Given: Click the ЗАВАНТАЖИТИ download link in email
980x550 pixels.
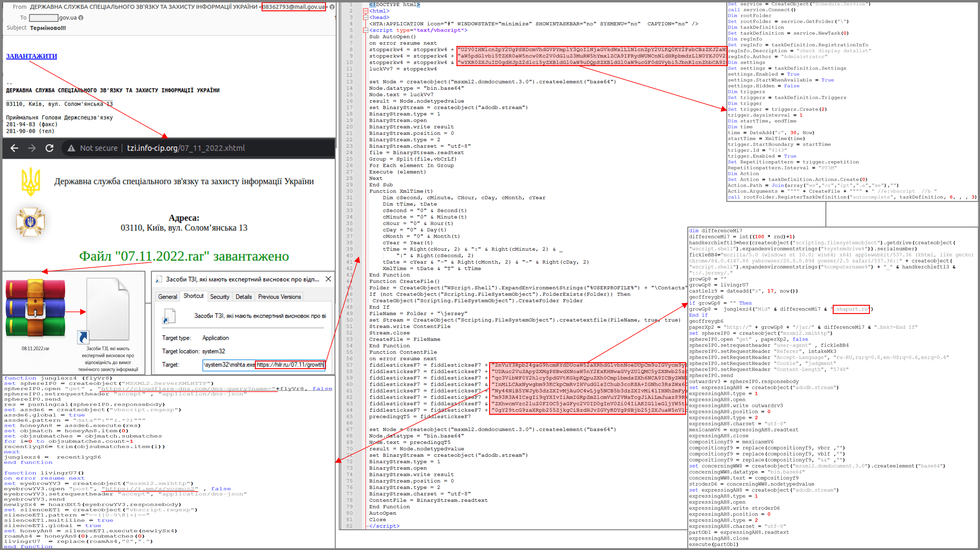Looking at the screenshot, I should point(32,56).
